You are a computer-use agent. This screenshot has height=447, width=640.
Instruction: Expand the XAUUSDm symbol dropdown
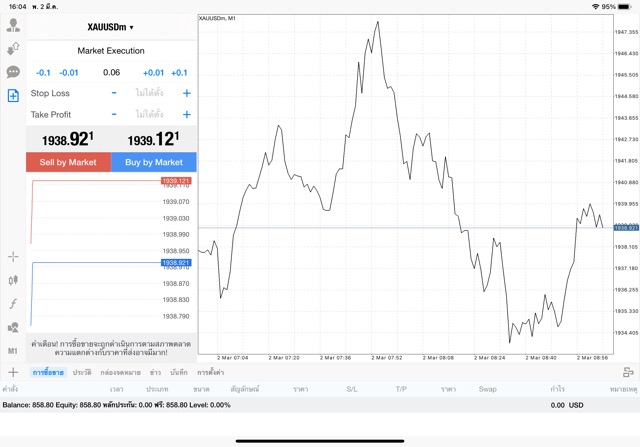[111, 27]
